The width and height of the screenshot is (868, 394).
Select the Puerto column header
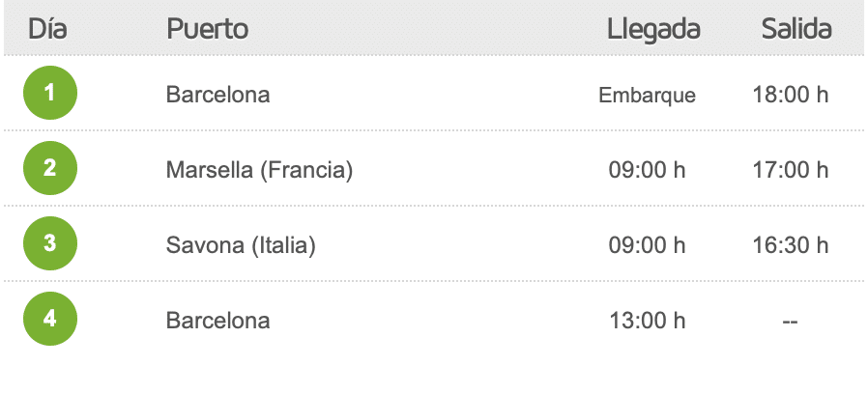coord(208,29)
